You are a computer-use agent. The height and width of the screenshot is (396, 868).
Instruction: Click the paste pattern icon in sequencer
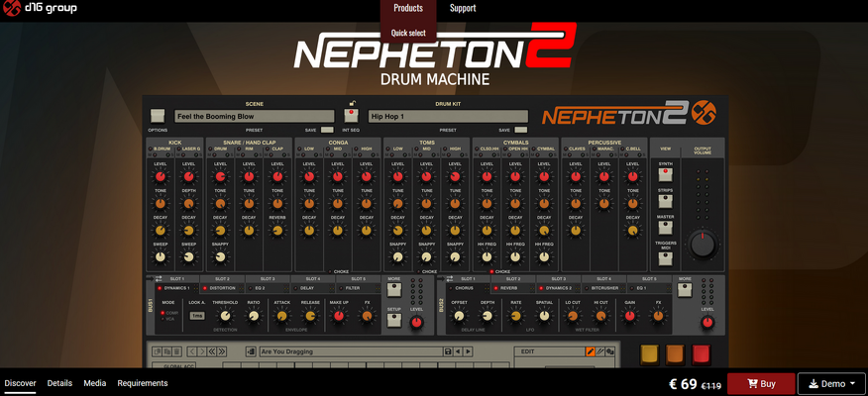[x=167, y=351]
